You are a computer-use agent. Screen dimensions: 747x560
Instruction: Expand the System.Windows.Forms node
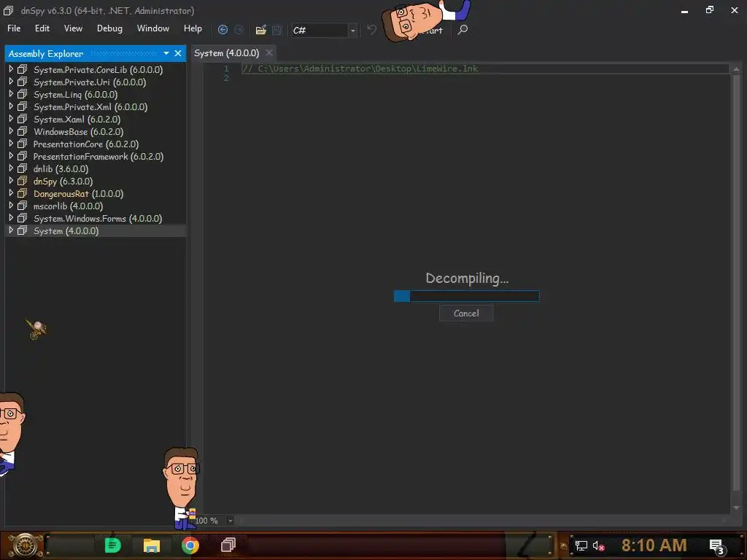(10, 217)
